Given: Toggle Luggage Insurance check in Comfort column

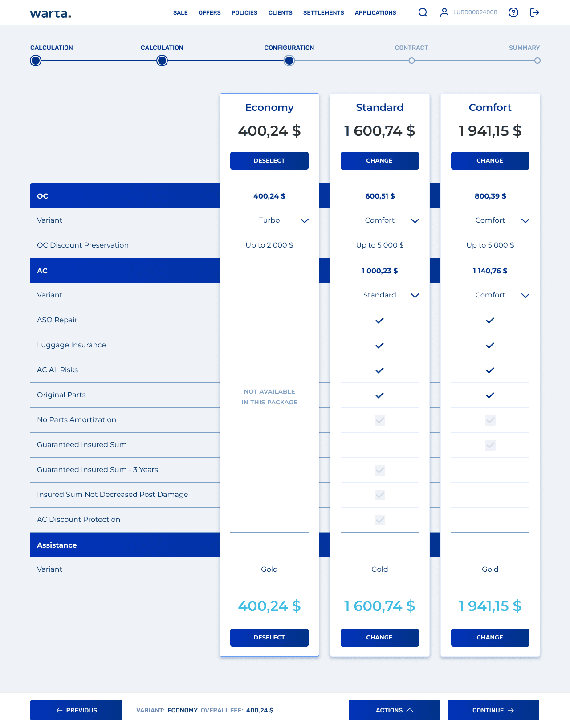Looking at the screenshot, I should (x=490, y=346).
